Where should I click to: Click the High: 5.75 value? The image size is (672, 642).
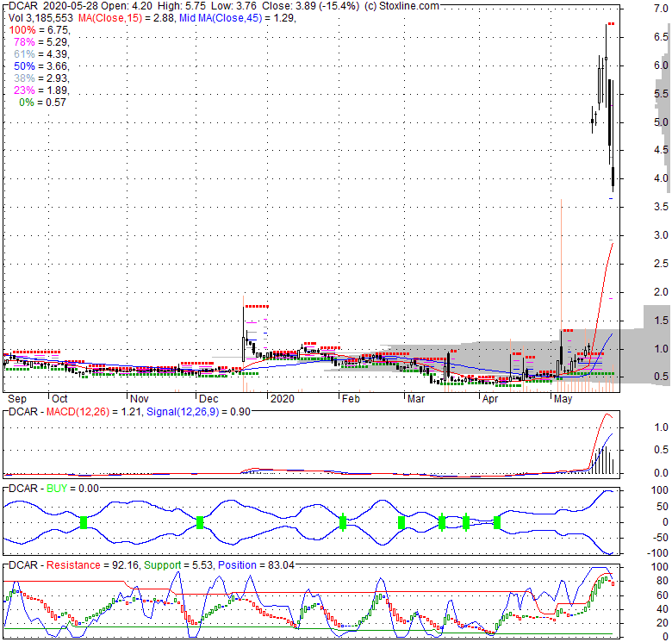[182, 6]
